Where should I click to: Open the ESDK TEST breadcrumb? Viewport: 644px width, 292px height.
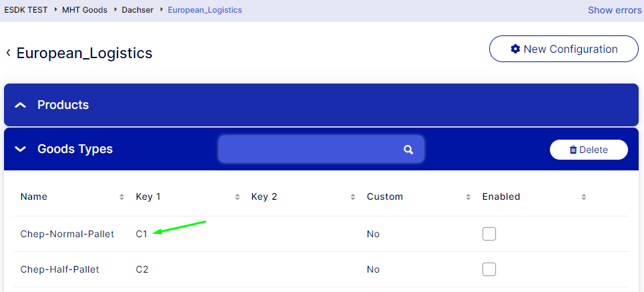coord(26,10)
